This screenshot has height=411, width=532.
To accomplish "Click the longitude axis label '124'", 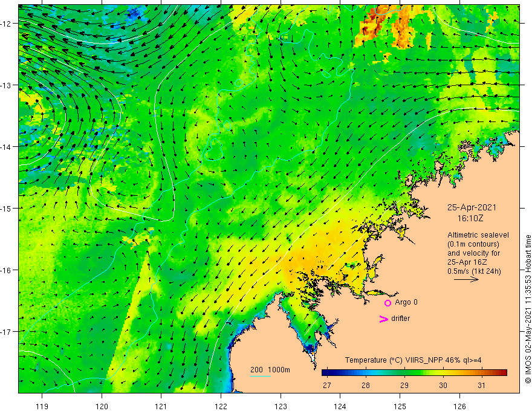I will [340, 406].
